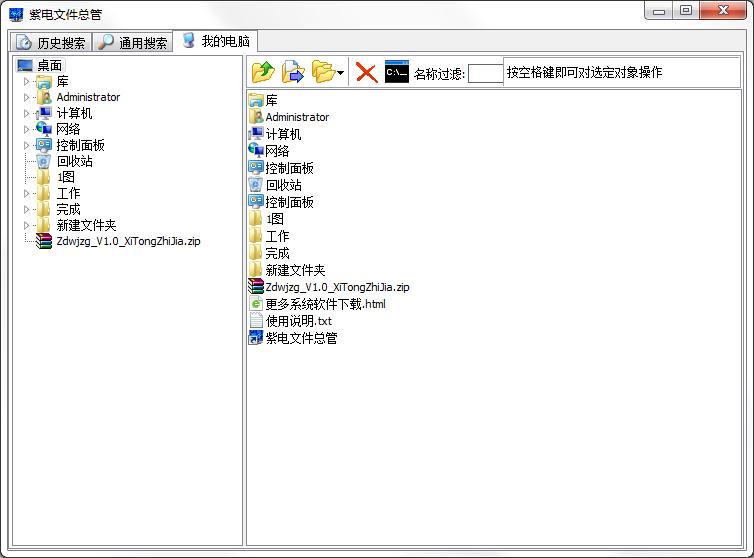Click text file icon for 使用说明.txt

click(x=256, y=321)
